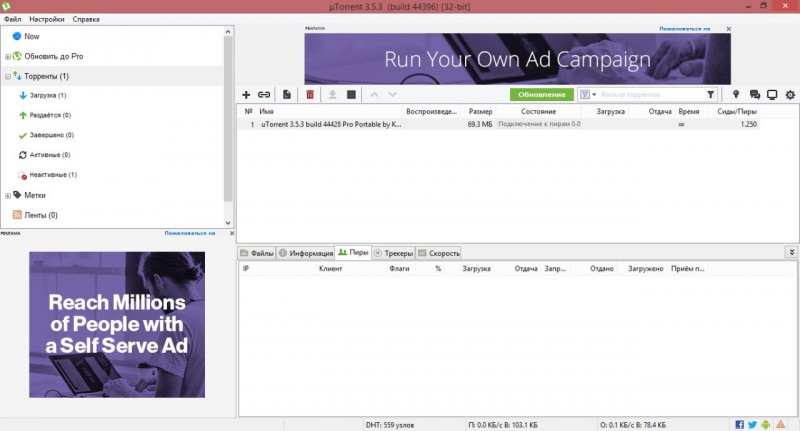Select Now in the sidebar
The image size is (800, 431).
tap(31, 36)
